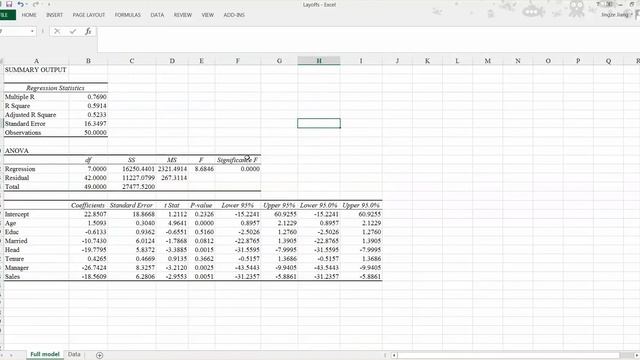This screenshot has width=640, height=360.
Task: Open the FILE backstage tab
Action: point(7,15)
